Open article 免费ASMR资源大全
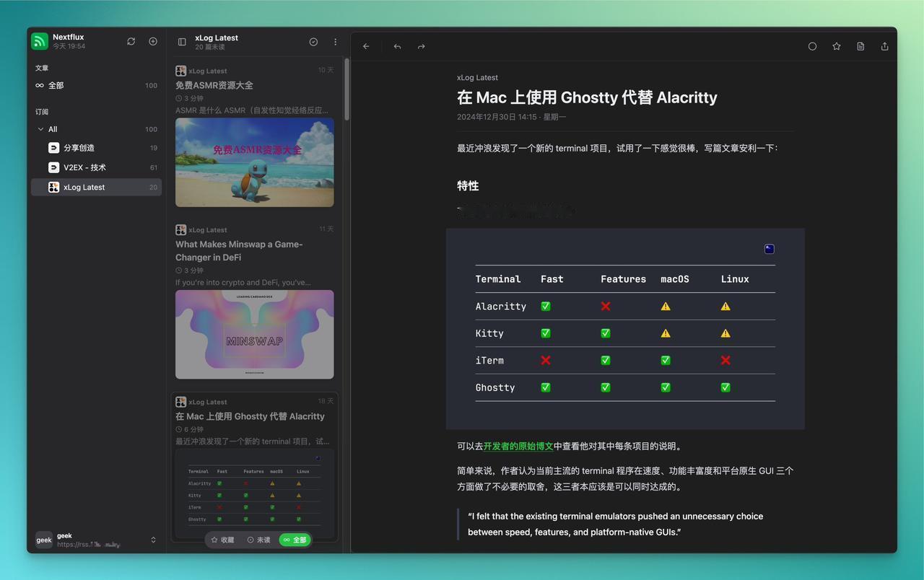This screenshot has width=924, height=580. pyautogui.click(x=214, y=85)
